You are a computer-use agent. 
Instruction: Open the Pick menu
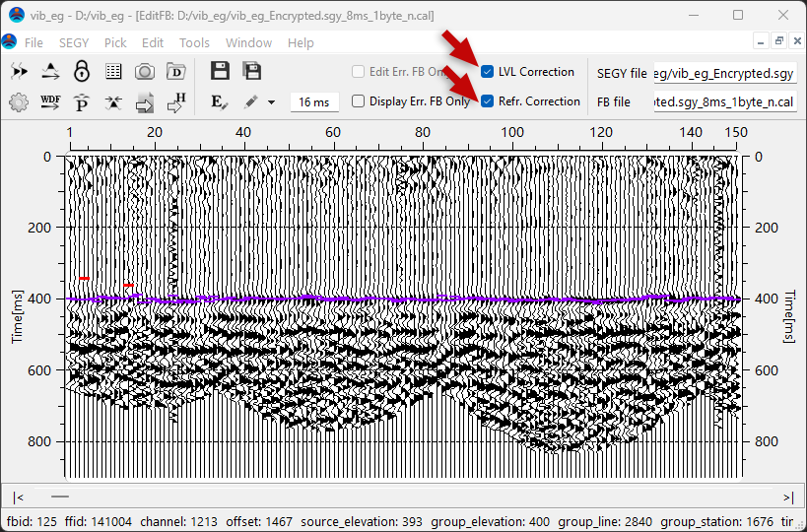click(x=115, y=42)
